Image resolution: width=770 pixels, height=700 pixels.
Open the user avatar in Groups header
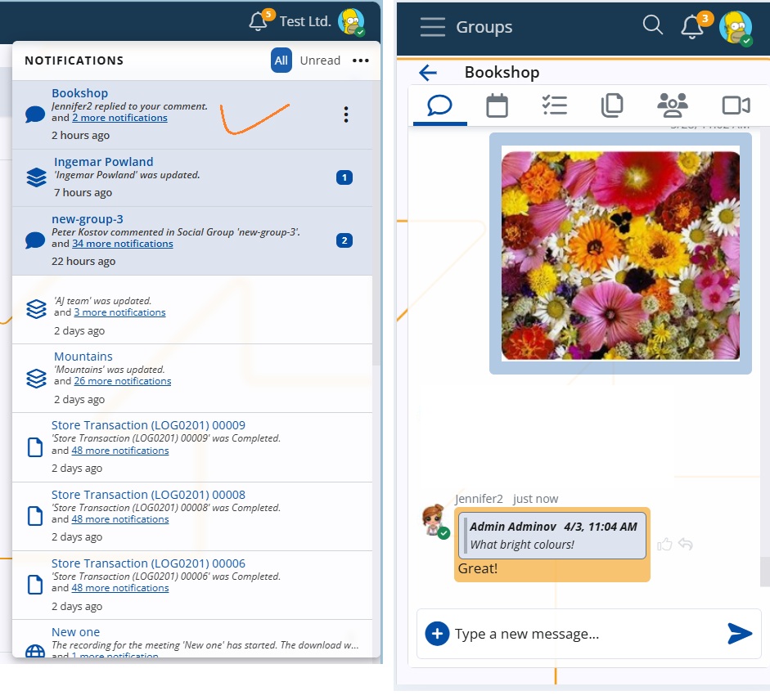tap(735, 28)
